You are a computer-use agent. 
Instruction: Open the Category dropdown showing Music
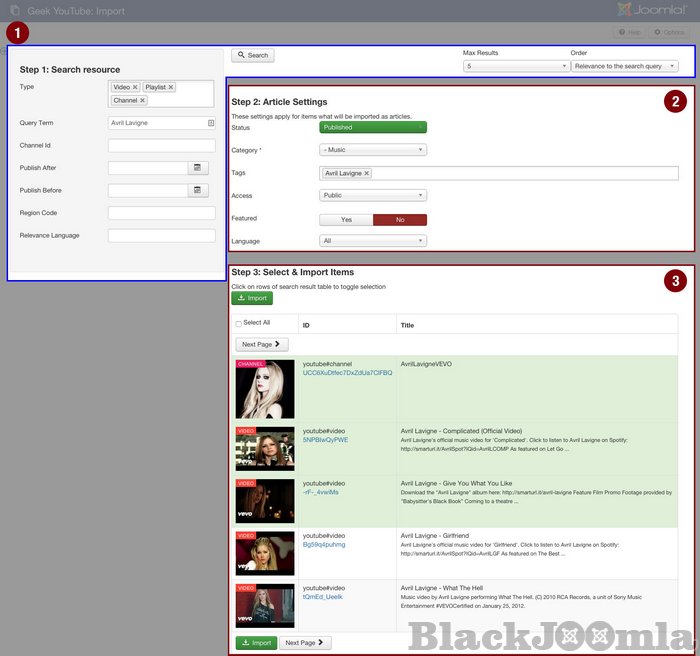tap(373, 150)
